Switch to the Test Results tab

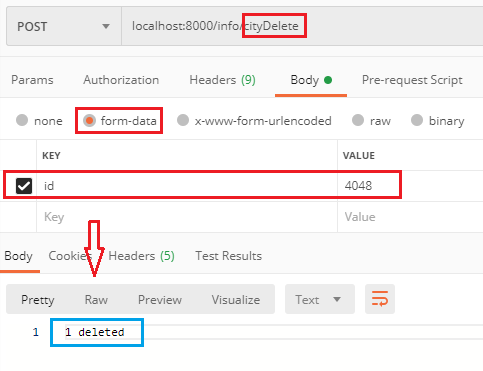[x=228, y=256]
